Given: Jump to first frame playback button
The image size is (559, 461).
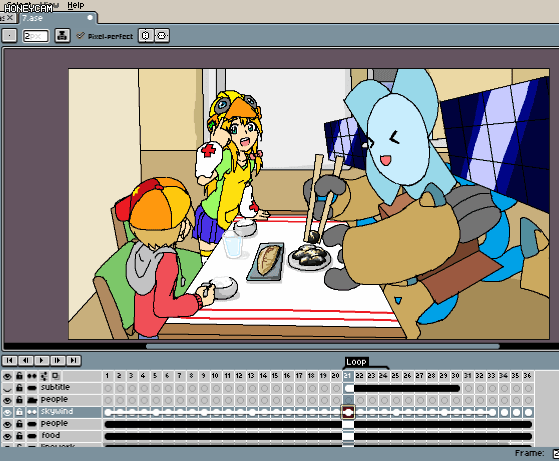Looking at the screenshot, I should (10, 360).
